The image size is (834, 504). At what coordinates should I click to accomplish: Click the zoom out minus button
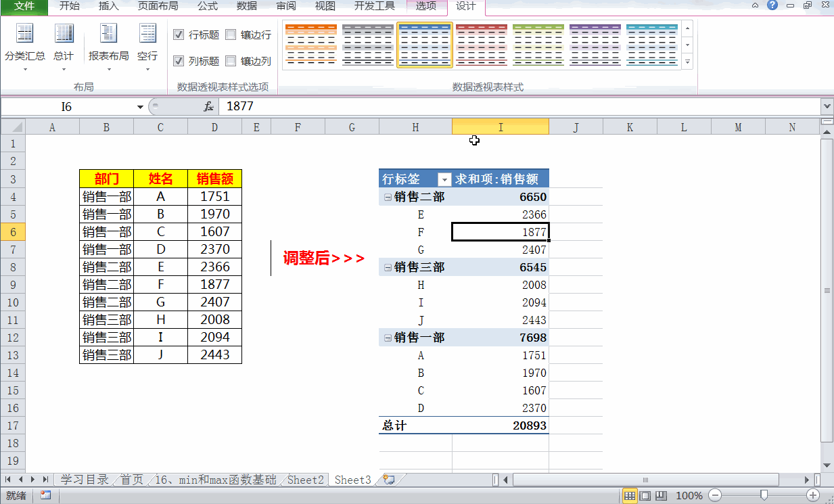[715, 496]
